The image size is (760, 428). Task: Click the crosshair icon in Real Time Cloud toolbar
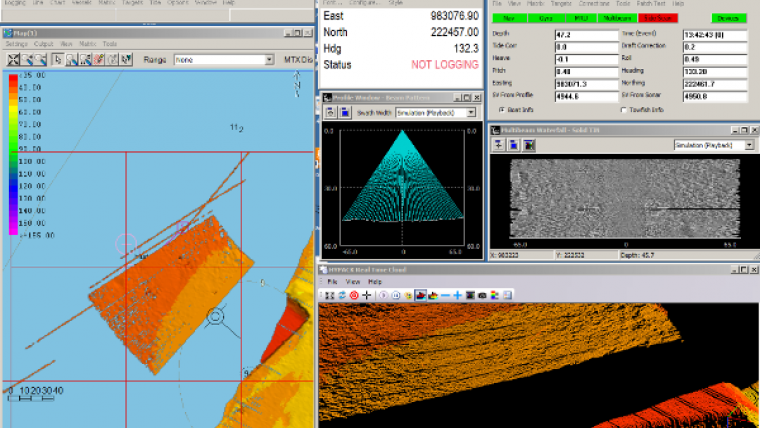coord(367,296)
